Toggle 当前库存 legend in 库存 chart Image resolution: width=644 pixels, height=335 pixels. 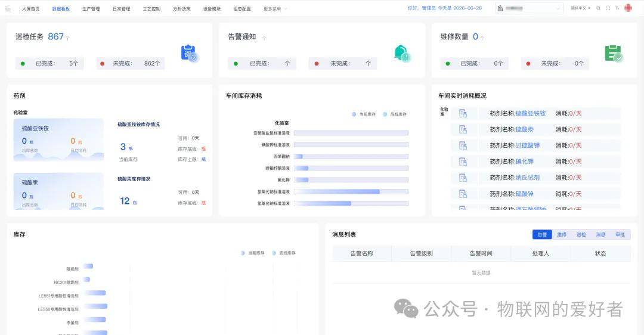point(253,253)
